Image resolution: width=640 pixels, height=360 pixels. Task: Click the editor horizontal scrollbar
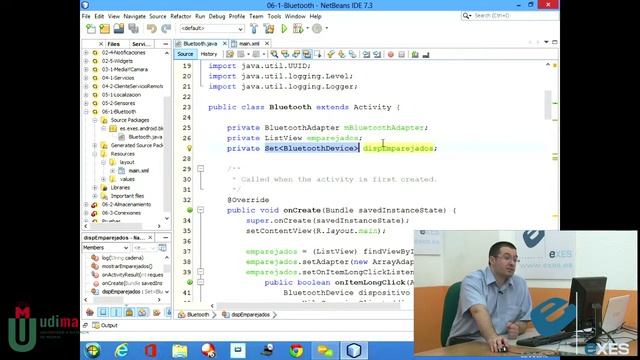click(310, 306)
